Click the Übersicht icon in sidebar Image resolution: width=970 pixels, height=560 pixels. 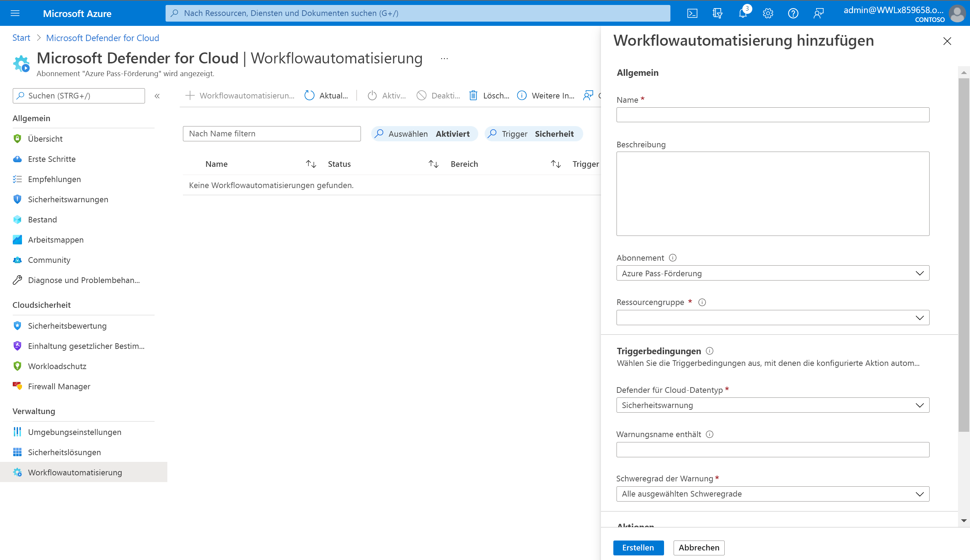click(x=17, y=138)
